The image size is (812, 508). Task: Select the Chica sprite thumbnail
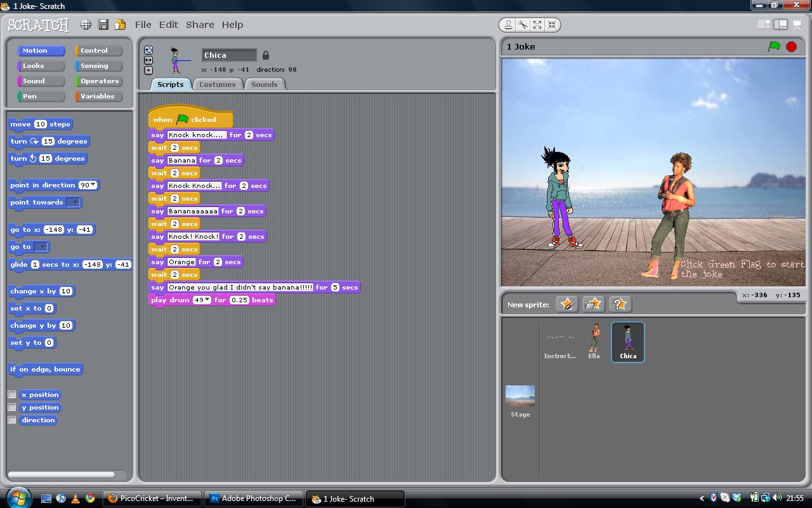tap(628, 342)
